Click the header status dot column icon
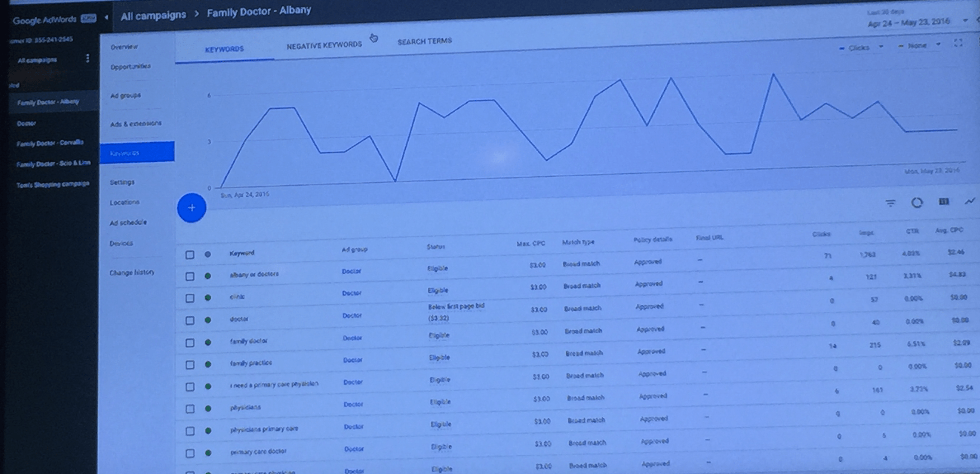980x474 pixels. (x=208, y=254)
